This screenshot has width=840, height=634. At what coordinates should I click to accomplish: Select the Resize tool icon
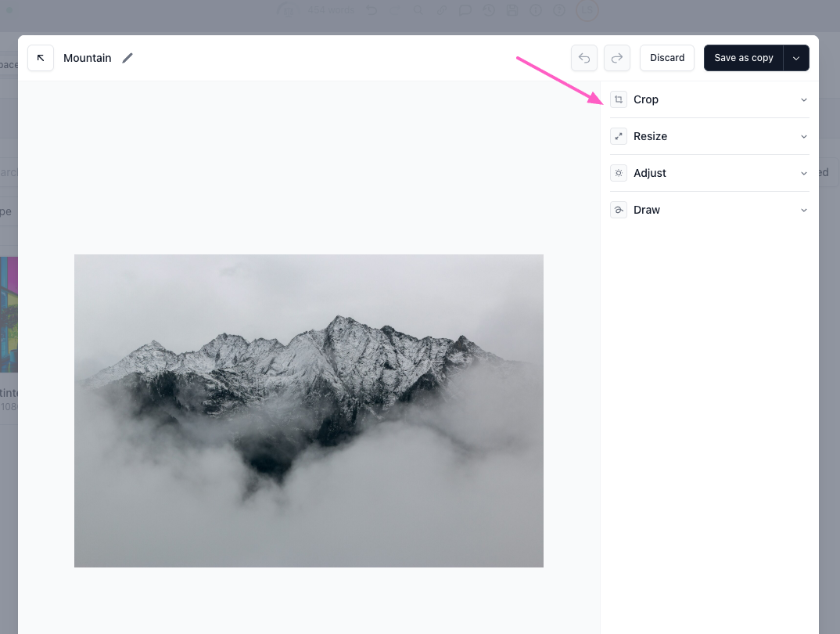pyautogui.click(x=619, y=136)
